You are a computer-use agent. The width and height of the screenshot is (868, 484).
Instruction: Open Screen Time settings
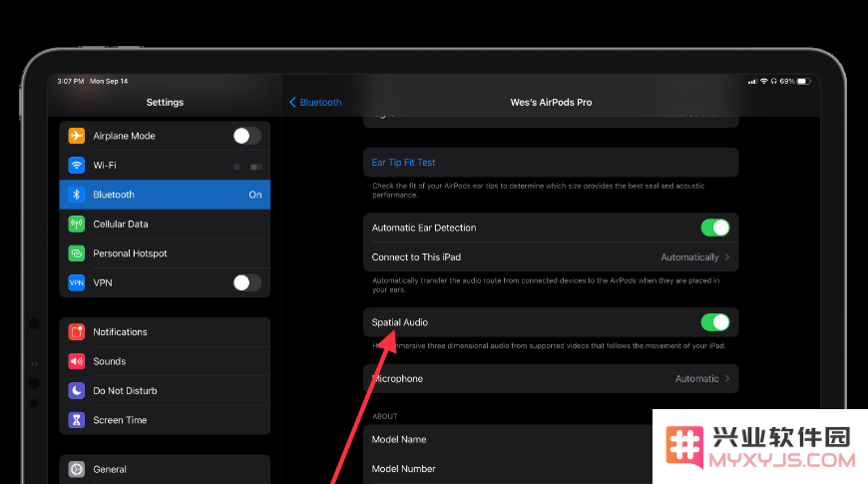[165, 420]
